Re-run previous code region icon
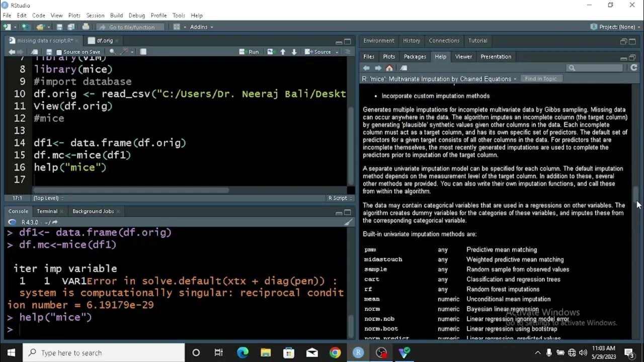The height and width of the screenshot is (362, 644). pyautogui.click(x=271, y=52)
